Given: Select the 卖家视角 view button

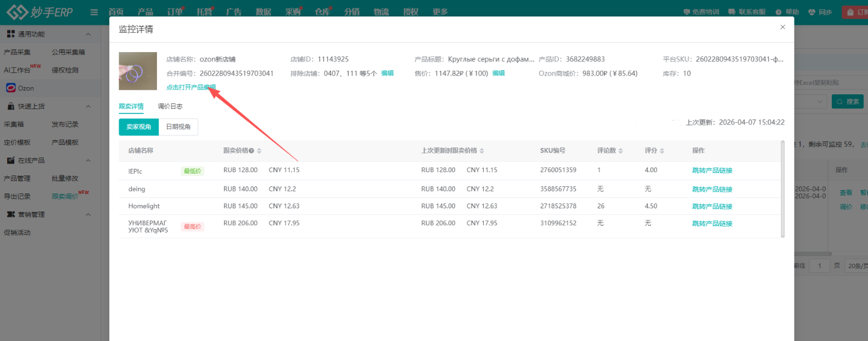Looking at the screenshot, I should coord(139,127).
